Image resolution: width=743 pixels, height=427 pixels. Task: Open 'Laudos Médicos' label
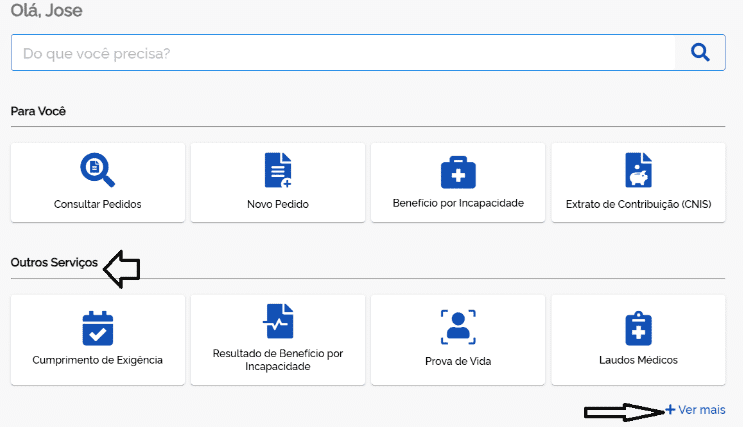[x=638, y=360]
